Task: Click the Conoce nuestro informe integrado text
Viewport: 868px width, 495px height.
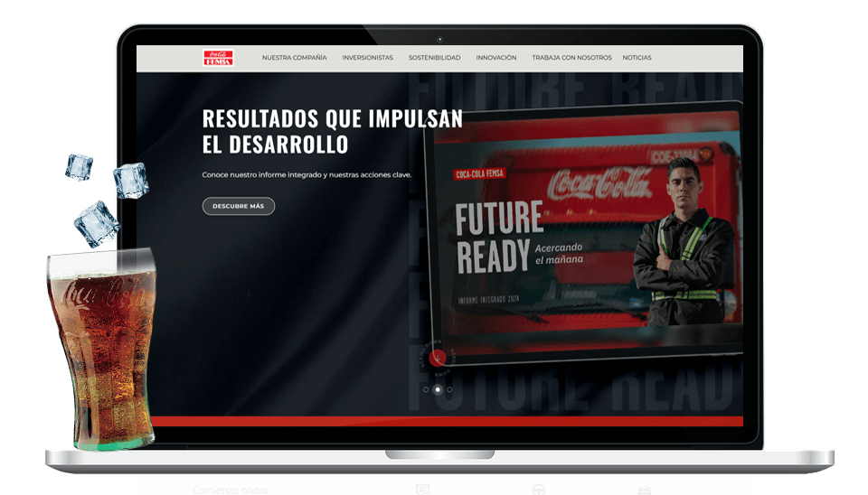Action: [307, 174]
